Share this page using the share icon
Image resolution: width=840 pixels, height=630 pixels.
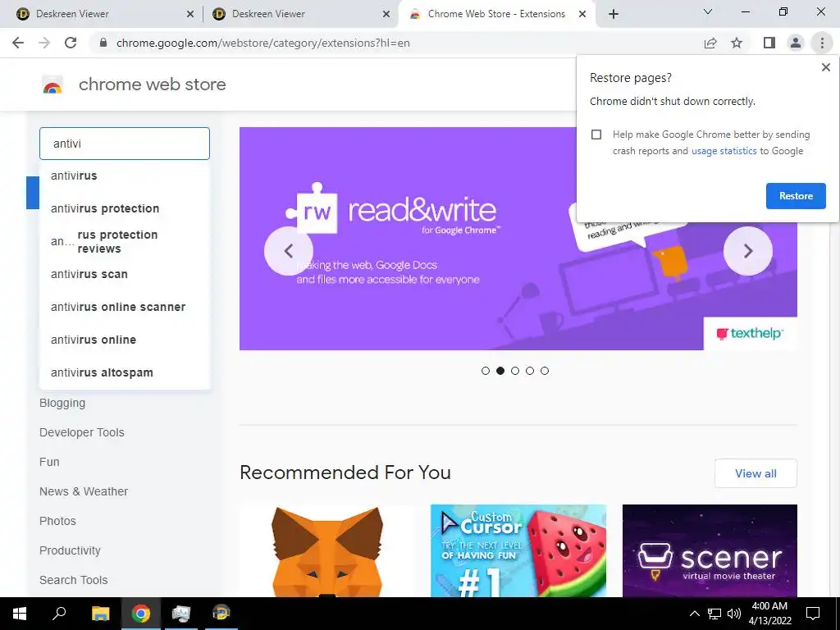pos(710,43)
